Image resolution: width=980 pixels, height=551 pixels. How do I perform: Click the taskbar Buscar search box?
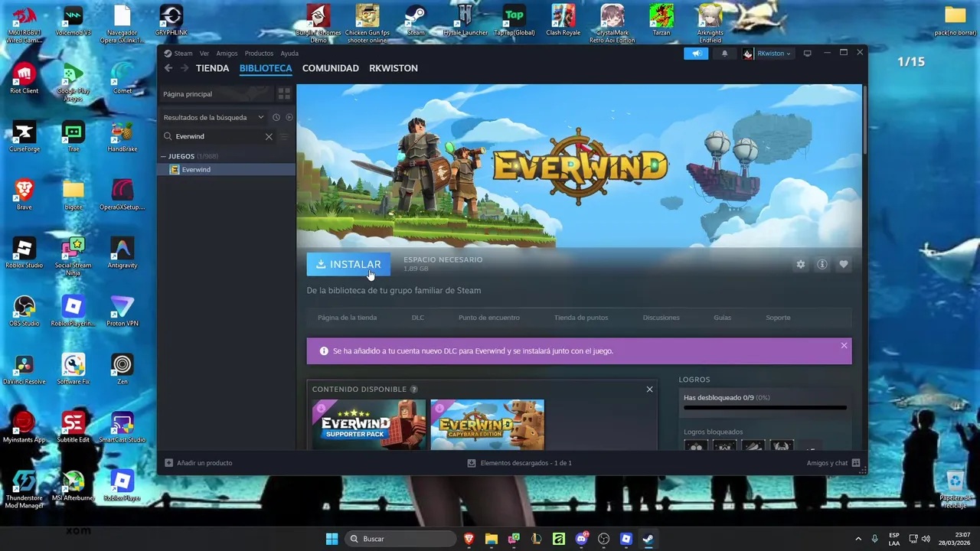click(x=402, y=539)
